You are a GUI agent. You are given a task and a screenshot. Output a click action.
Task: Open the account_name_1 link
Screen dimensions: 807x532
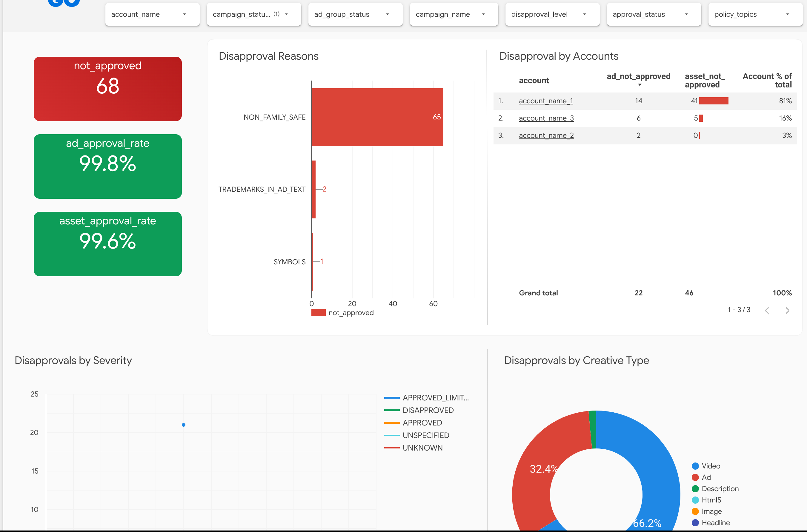point(545,101)
